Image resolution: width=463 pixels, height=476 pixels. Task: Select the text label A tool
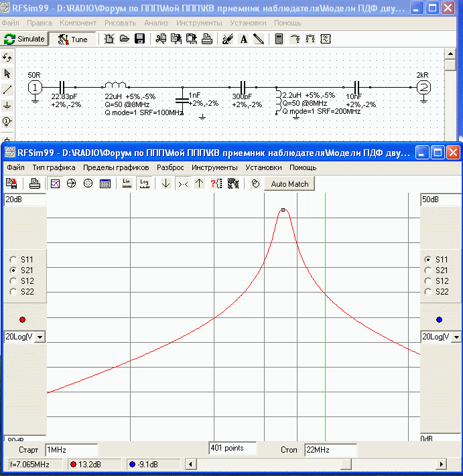coord(243,39)
